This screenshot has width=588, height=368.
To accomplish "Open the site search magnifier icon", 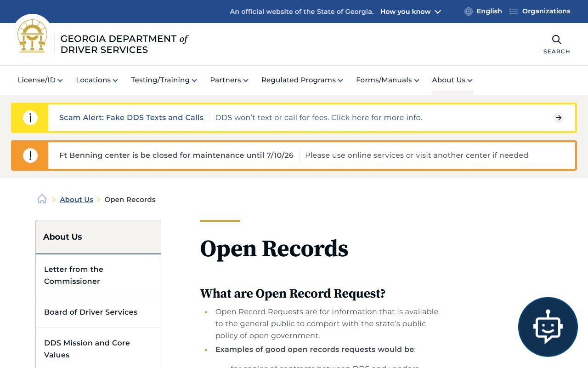I will click(x=557, y=40).
